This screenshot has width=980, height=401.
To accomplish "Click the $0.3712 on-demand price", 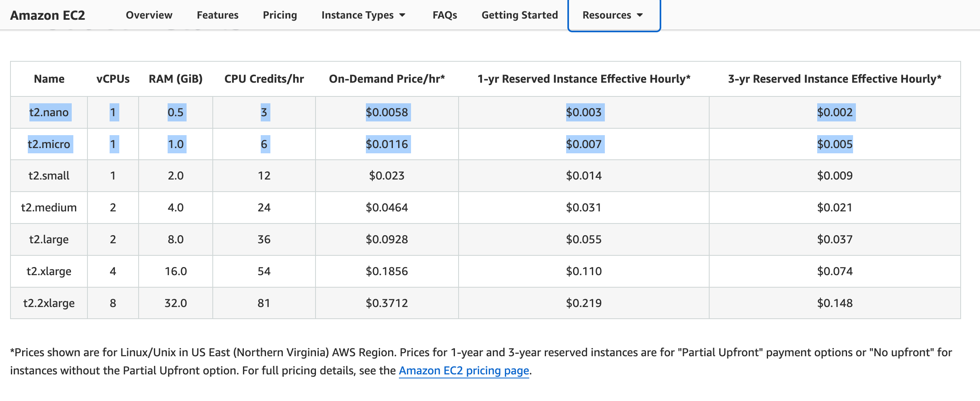I will tap(387, 303).
